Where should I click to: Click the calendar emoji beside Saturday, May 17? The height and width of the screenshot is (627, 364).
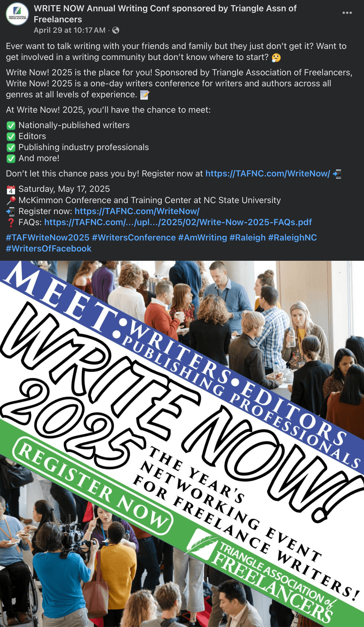coord(11,190)
